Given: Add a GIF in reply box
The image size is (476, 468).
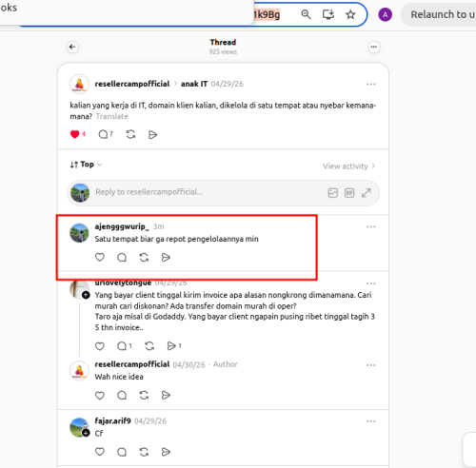Looking at the screenshot, I should pyautogui.click(x=349, y=193).
